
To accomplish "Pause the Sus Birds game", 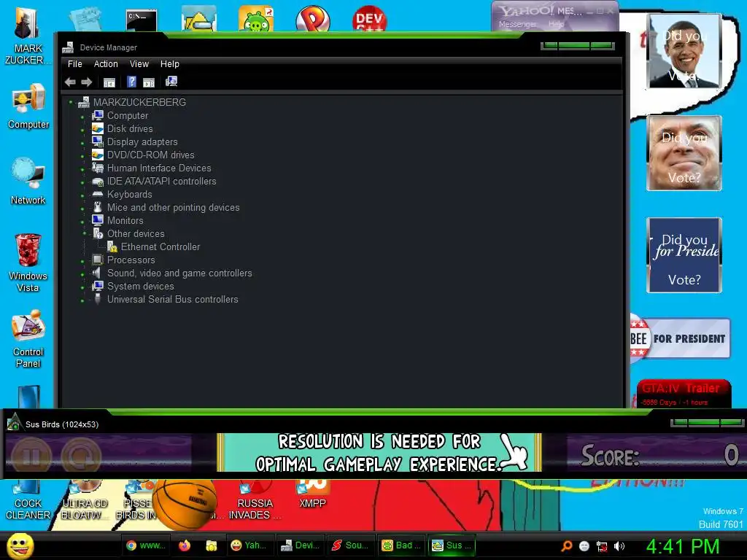I will click(31, 456).
